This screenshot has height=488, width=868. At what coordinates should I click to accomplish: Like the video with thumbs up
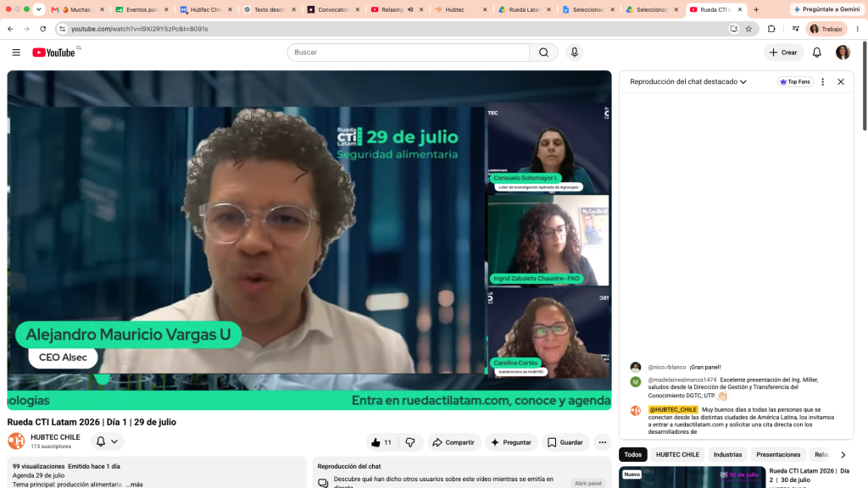tap(381, 442)
